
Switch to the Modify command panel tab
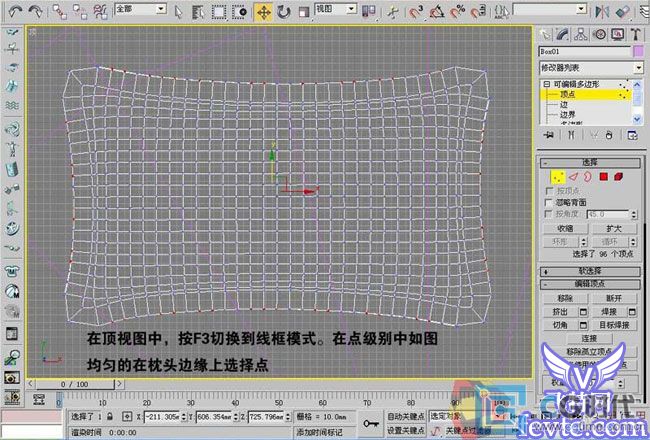pyautogui.click(x=563, y=34)
